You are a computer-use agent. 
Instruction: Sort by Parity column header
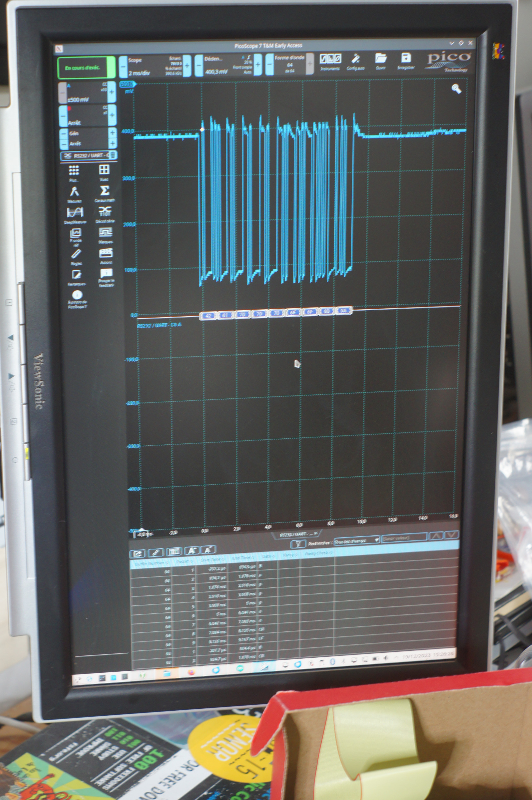coord(289,555)
